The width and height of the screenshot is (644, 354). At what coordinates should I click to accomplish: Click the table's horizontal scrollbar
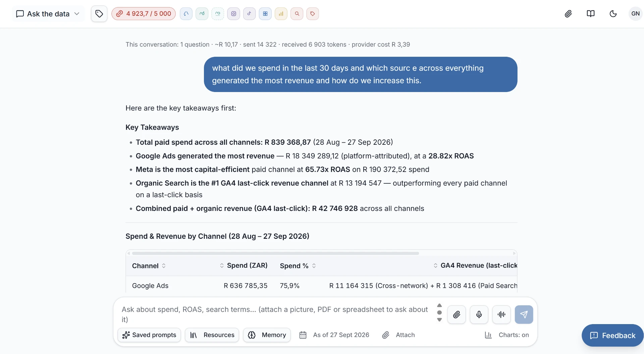(275, 253)
